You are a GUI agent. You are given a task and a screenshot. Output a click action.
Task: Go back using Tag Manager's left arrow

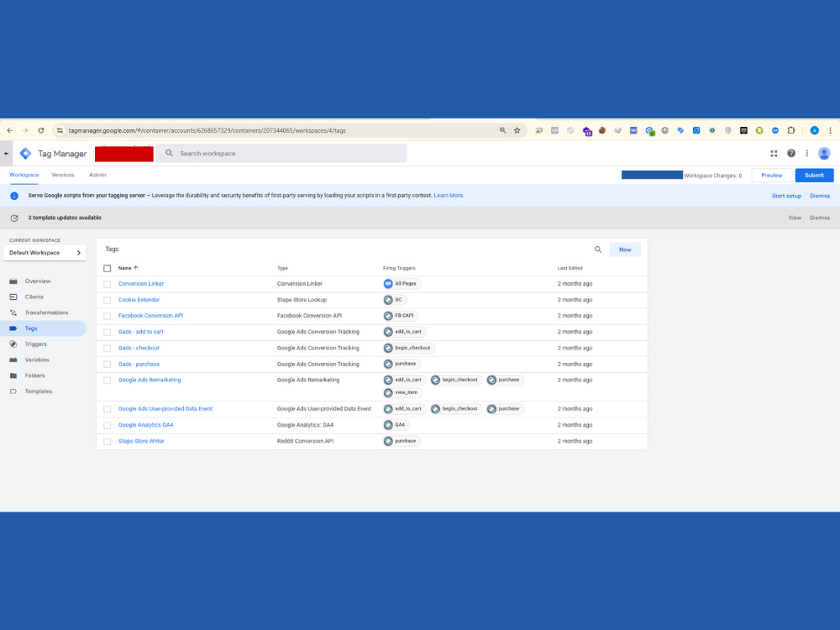coord(7,153)
